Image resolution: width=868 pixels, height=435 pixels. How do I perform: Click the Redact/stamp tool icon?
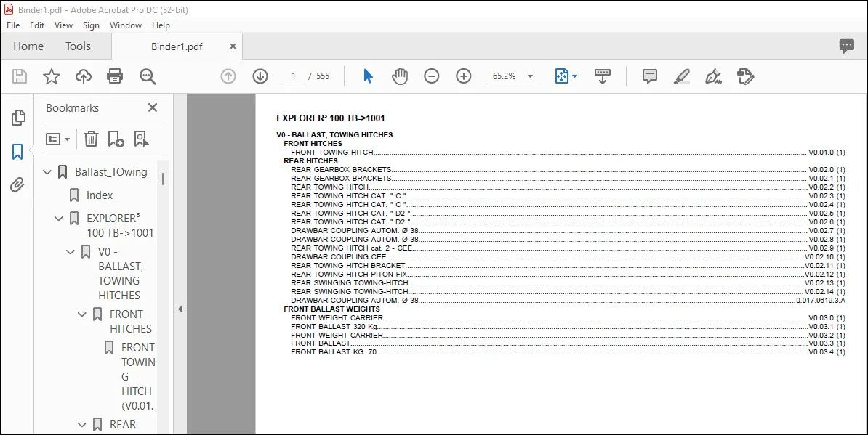coord(746,76)
